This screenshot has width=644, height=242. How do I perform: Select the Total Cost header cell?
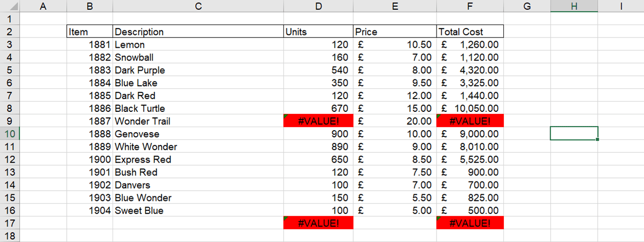[470, 32]
